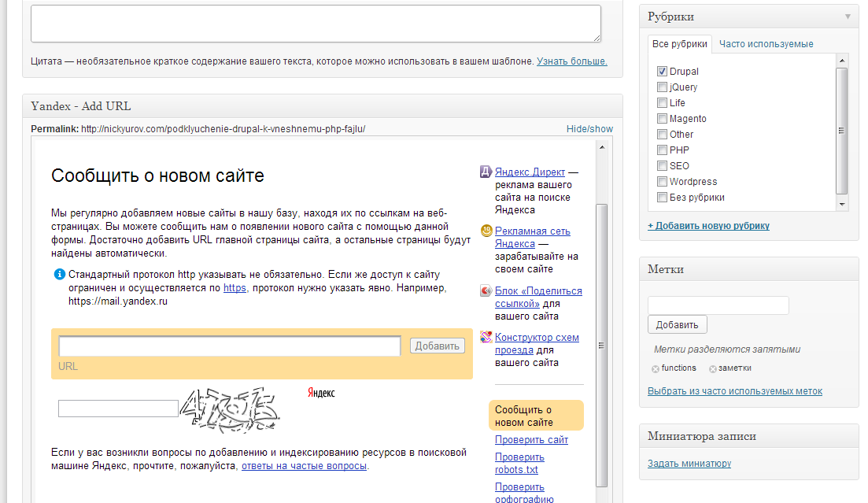The height and width of the screenshot is (503, 868).
Task: Open the Блок «Поделиться ссылкой» link
Action: coord(538,297)
